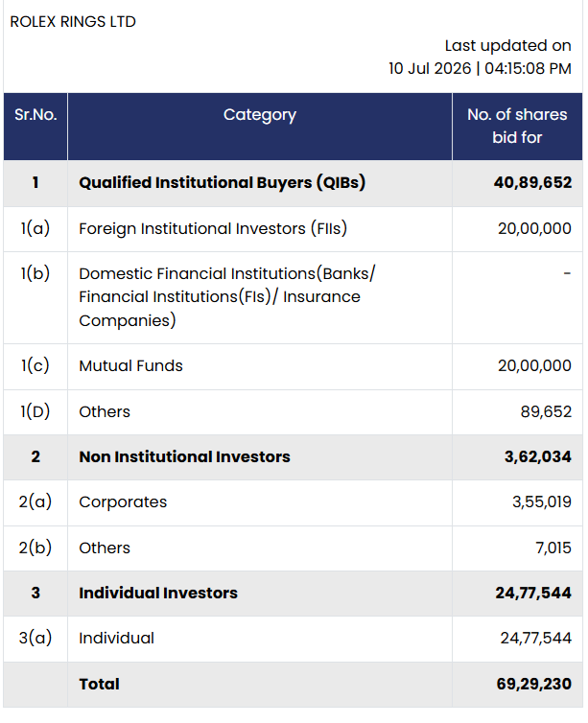588x723 pixels.
Task: Click the value 3,62,034
Action: [x=538, y=456]
